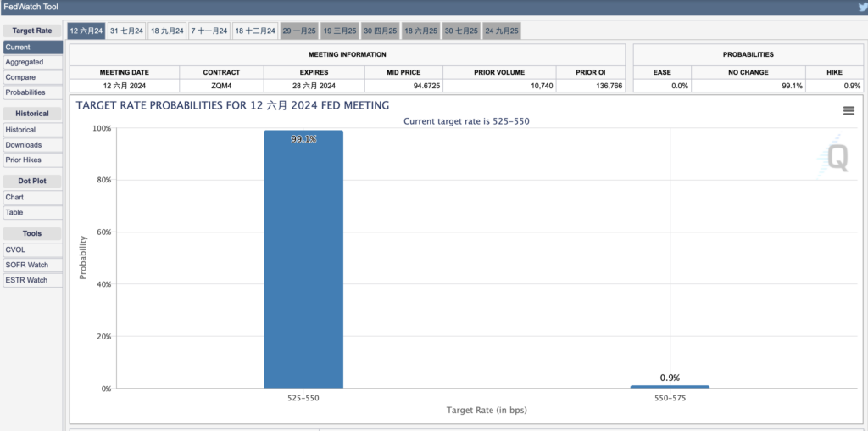Open the Compare view in sidebar

click(33, 77)
